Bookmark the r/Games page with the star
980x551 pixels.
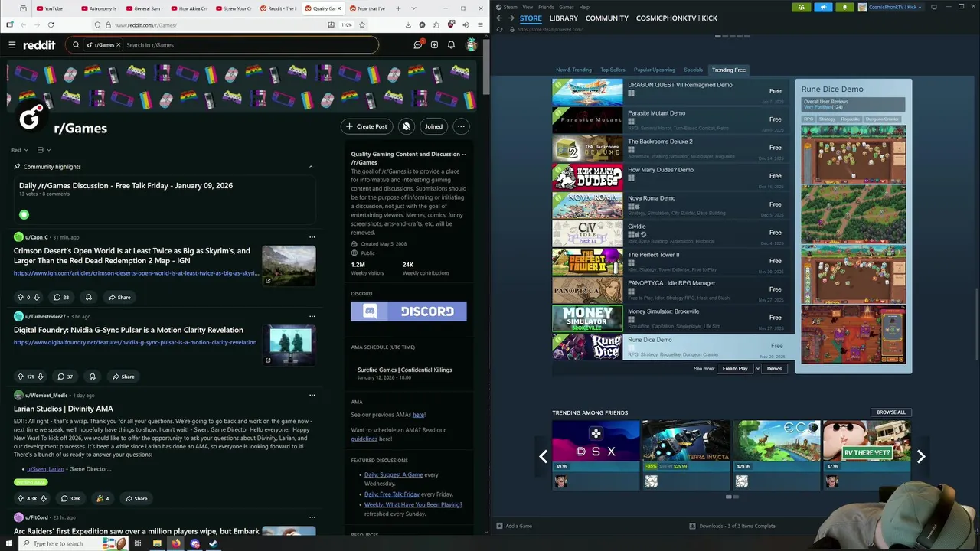pos(362,24)
